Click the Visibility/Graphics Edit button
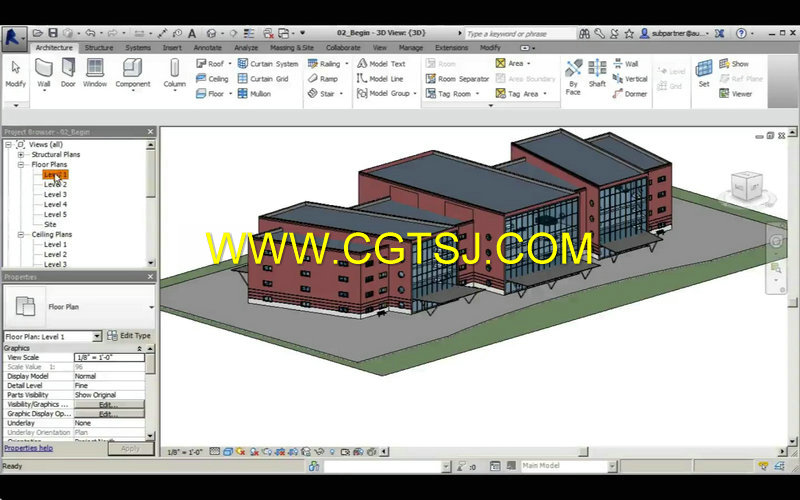Viewport: 800px width, 500px height. pos(109,405)
